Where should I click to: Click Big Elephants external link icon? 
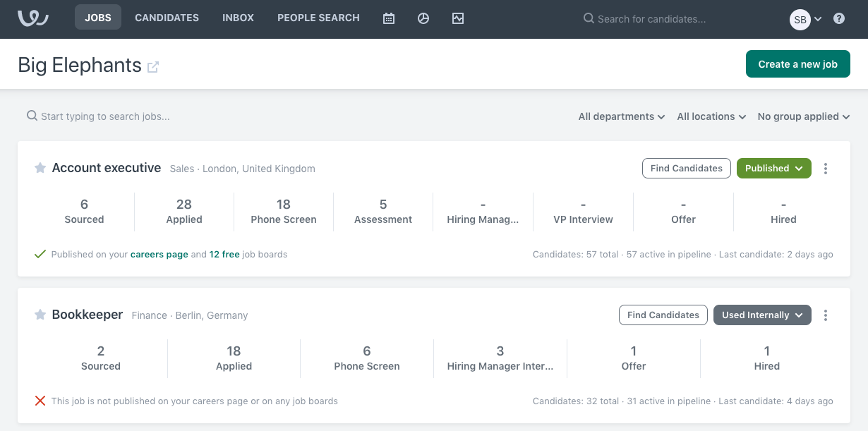pyautogui.click(x=154, y=66)
